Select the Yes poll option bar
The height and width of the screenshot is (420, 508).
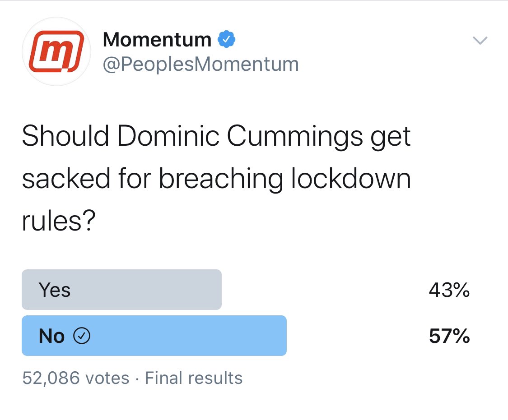tap(121, 290)
